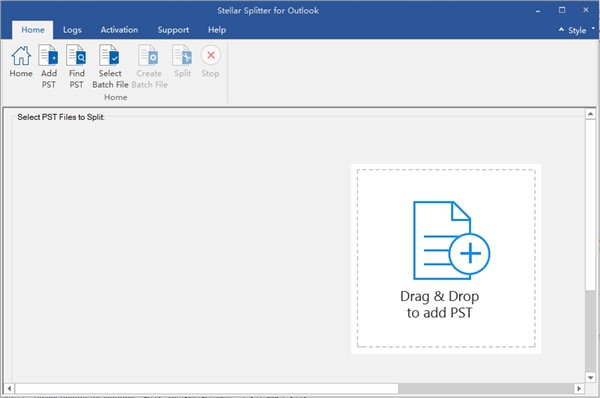Expand the Style dropdown menu
600x398 pixels.
581,30
